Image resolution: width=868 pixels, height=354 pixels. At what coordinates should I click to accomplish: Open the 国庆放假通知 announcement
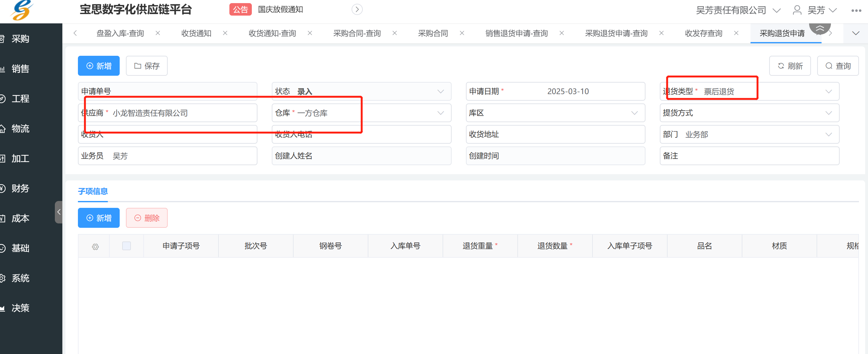(x=281, y=9)
